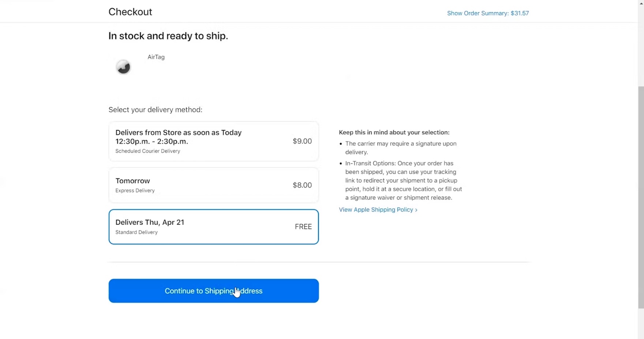This screenshot has height=339, width=644.
Task: Click the FREE standard delivery label
Action: (303, 227)
